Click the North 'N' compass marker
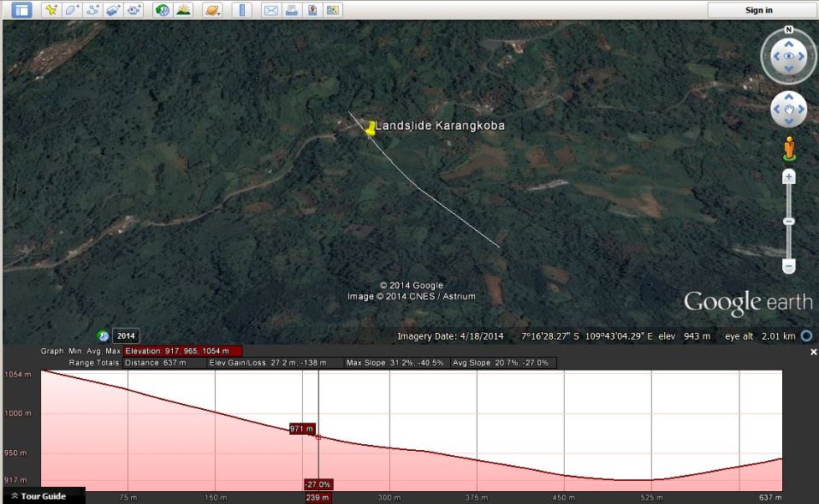 pyautogui.click(x=788, y=30)
